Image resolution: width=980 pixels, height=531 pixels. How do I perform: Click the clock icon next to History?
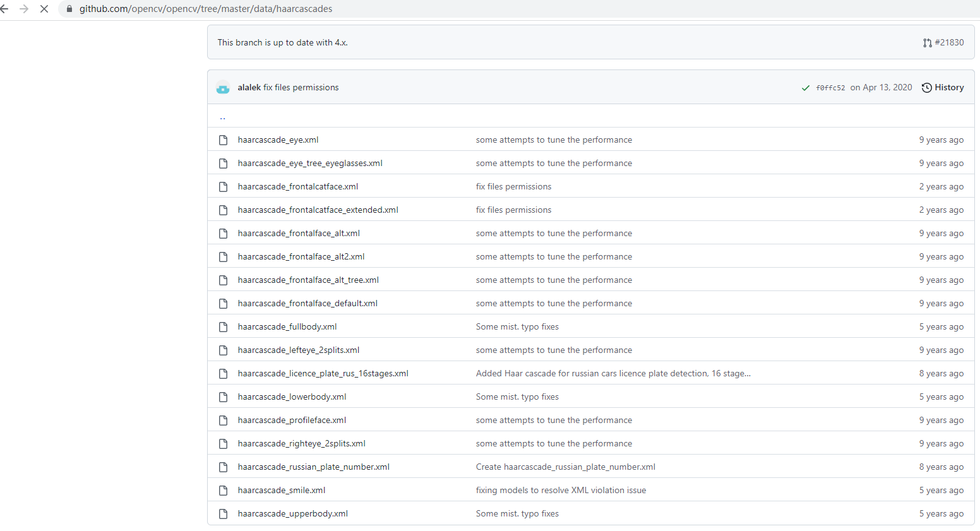coord(926,88)
